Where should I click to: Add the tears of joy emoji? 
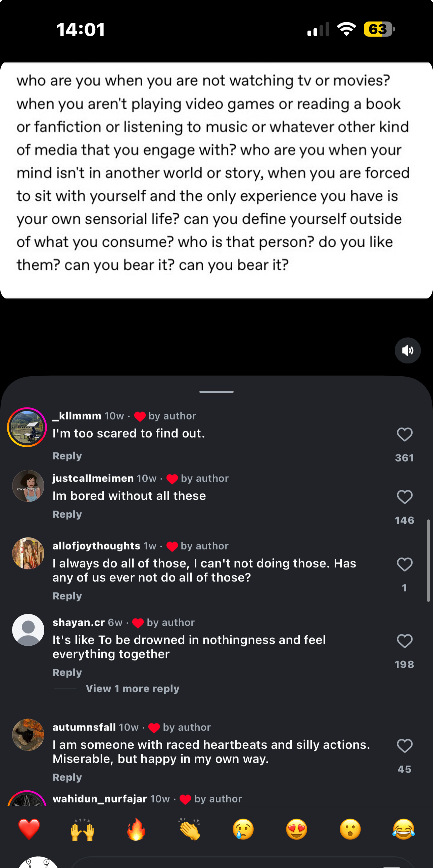point(403,829)
